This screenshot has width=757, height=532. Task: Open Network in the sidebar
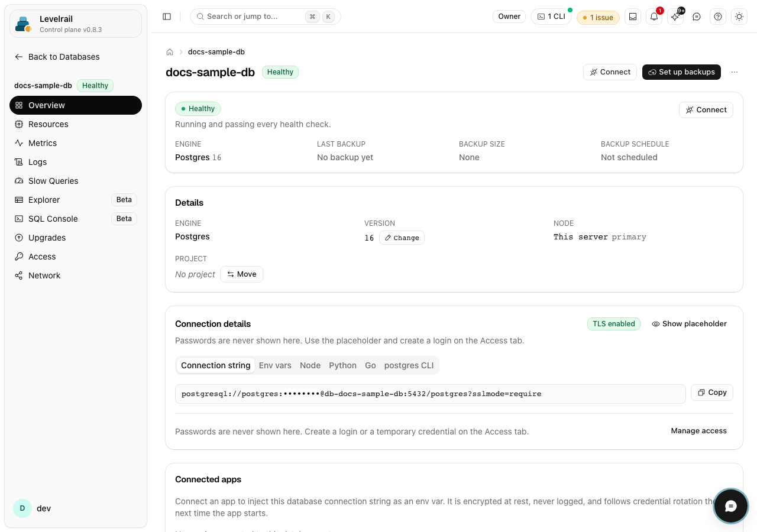click(x=76, y=275)
